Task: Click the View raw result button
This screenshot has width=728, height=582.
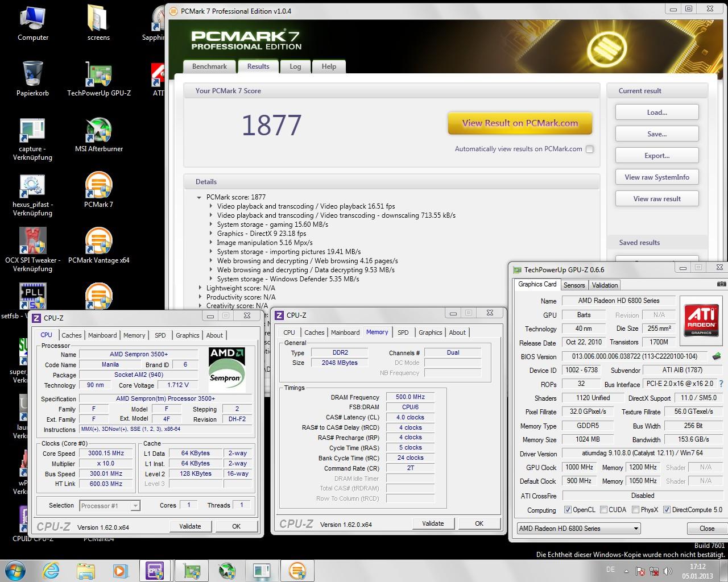Action: [x=657, y=199]
